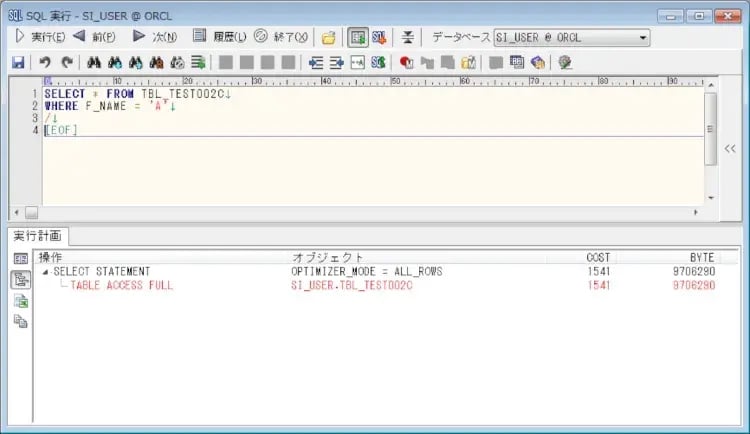Click the Redo arrow icon

tap(66, 62)
